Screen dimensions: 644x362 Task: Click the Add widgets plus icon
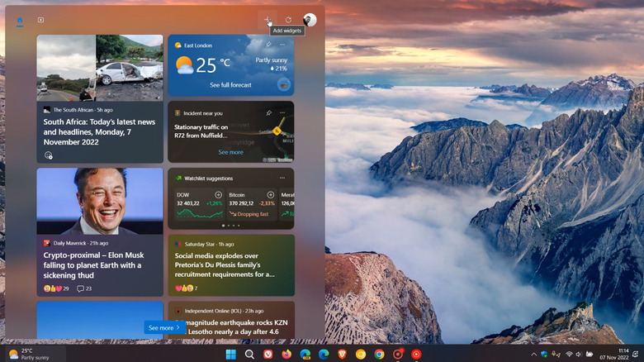point(268,20)
